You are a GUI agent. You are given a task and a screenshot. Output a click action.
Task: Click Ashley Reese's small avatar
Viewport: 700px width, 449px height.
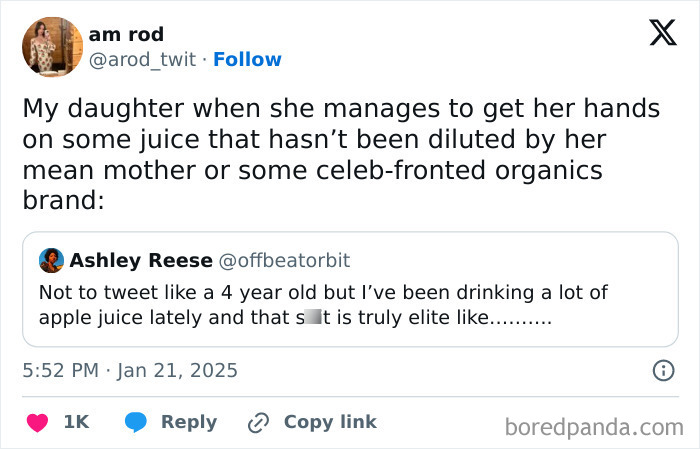click(x=52, y=261)
